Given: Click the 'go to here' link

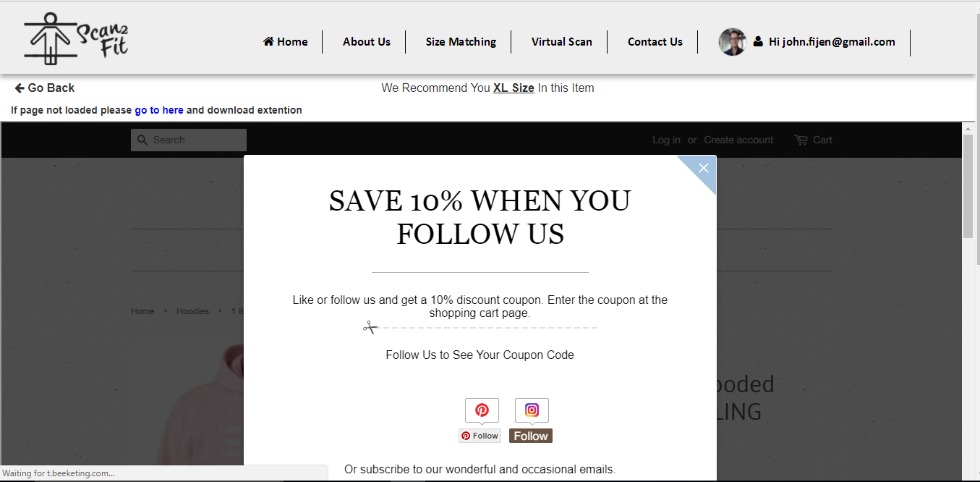Looking at the screenshot, I should coord(159,110).
